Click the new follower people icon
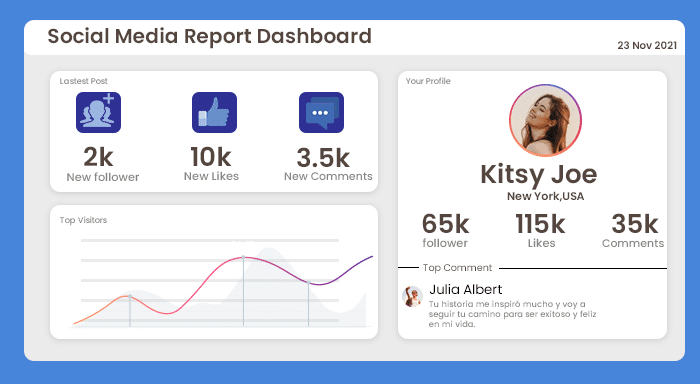The width and height of the screenshot is (700, 384). pyautogui.click(x=98, y=113)
